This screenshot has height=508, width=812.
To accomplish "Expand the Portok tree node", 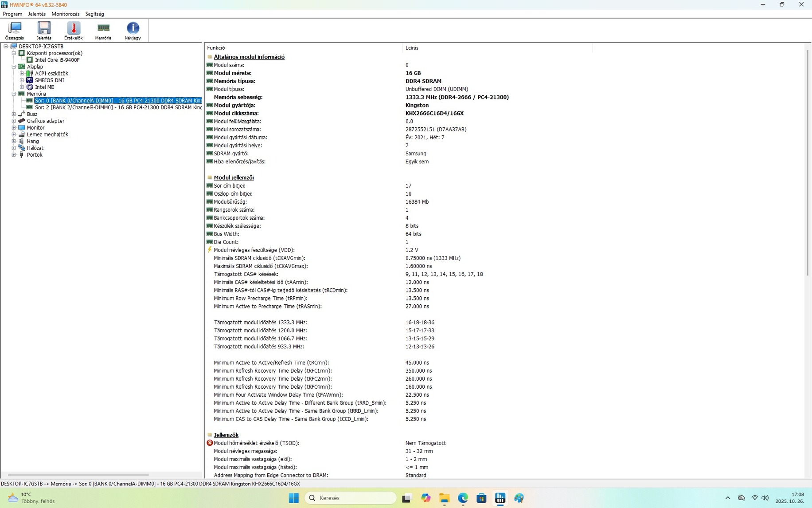I will point(14,155).
